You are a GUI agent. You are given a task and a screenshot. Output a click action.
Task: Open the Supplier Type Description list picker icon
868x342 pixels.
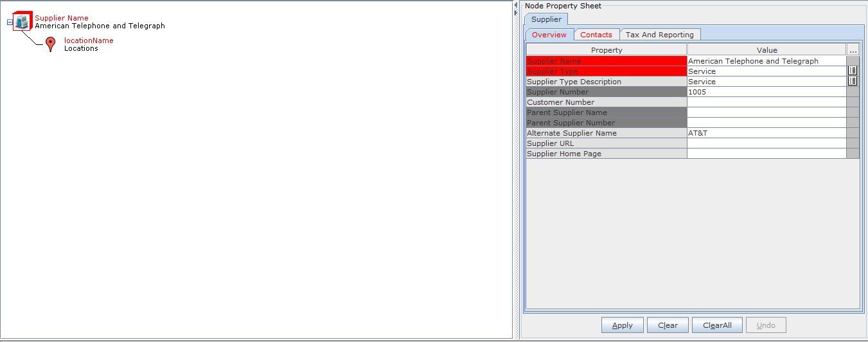853,82
